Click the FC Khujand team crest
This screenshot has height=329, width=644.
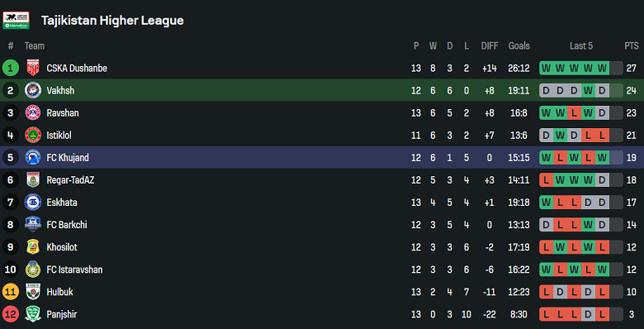(x=33, y=158)
